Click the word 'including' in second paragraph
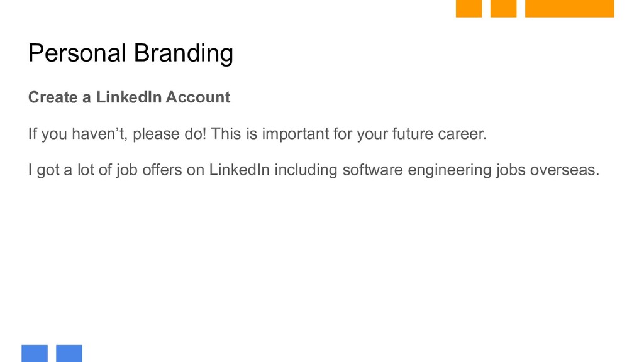The height and width of the screenshot is (362, 644). click(306, 170)
